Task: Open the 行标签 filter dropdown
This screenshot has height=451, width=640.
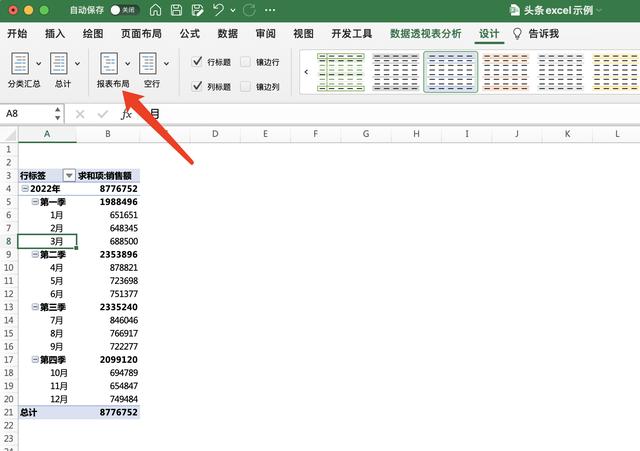Action: (x=69, y=175)
